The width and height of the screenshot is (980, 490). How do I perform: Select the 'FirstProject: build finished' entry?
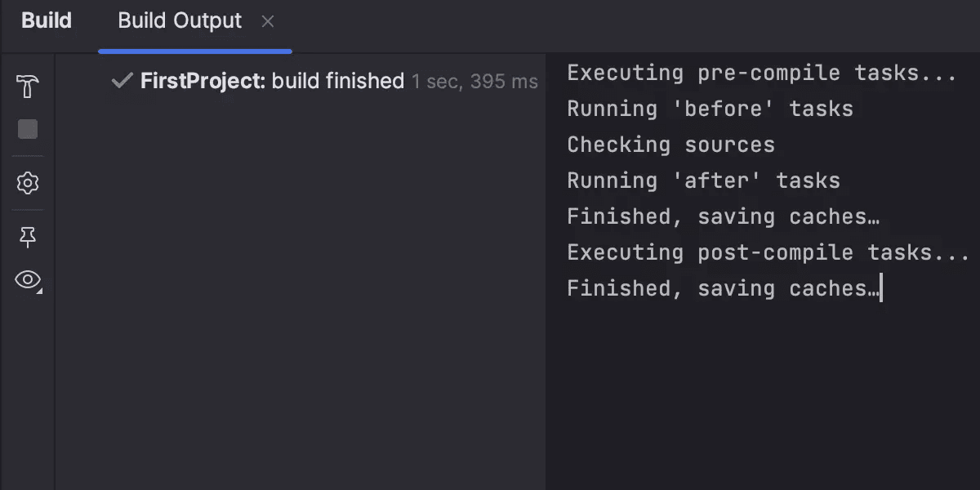[x=269, y=81]
